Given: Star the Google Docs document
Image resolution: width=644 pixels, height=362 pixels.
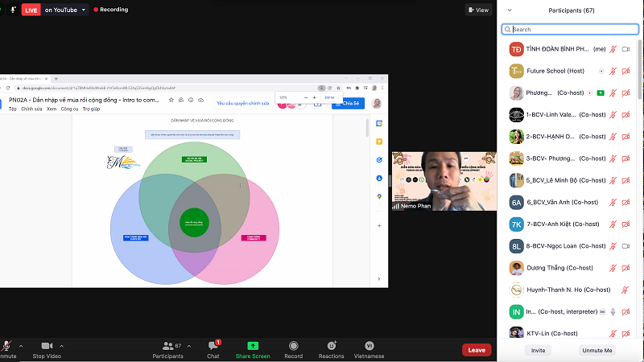Looking at the screenshot, I should [171, 100].
